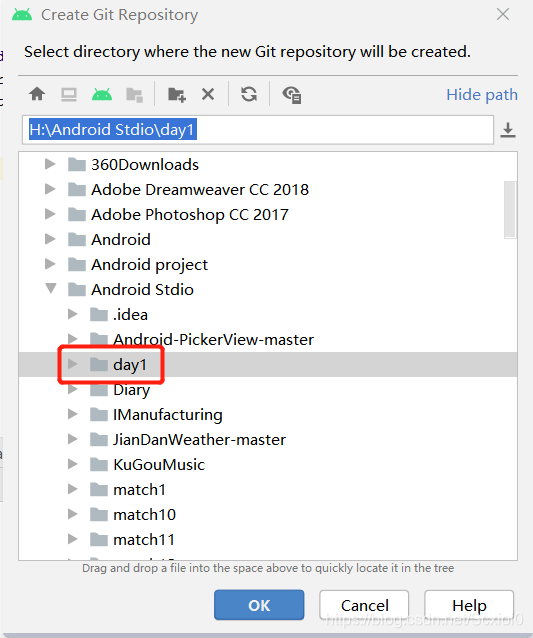The height and width of the screenshot is (638, 533).
Task: Refresh the directory tree
Action: [x=249, y=94]
